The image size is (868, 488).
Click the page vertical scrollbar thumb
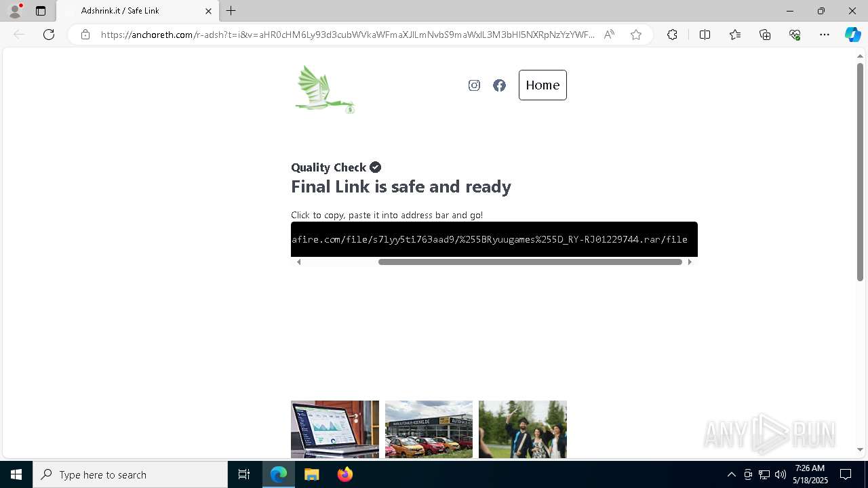tap(860, 172)
